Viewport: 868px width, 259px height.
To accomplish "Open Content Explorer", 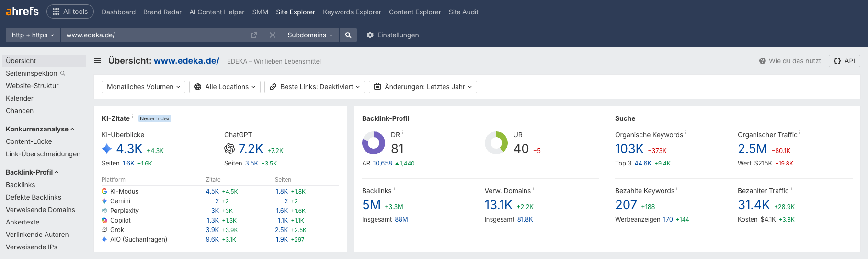I will pyautogui.click(x=415, y=12).
